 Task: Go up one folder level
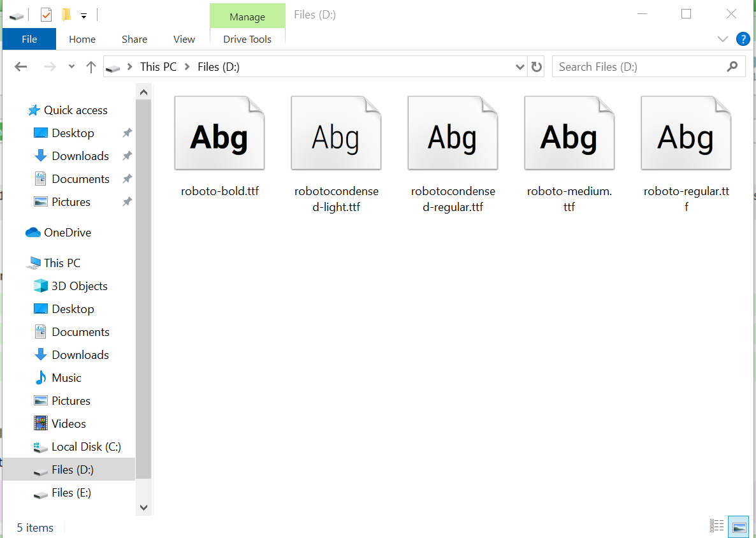(x=91, y=66)
